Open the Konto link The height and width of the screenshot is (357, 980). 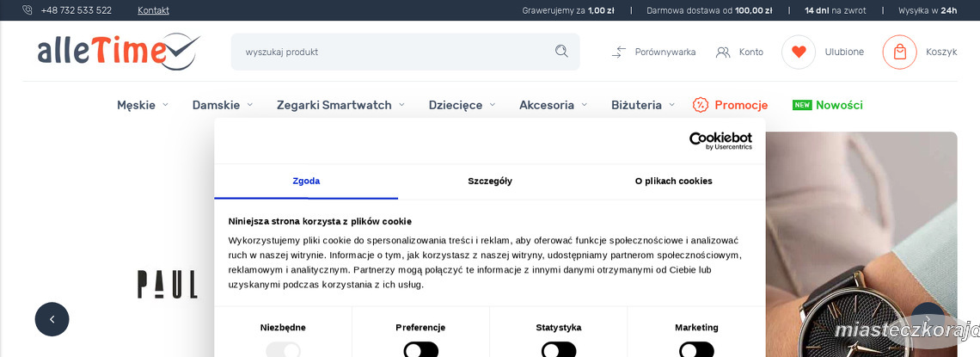751,52
